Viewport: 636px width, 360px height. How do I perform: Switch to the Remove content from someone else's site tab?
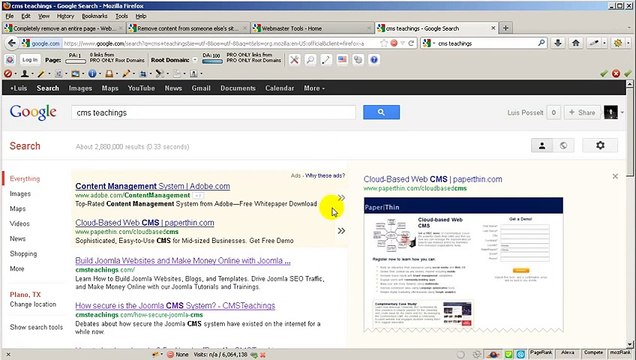tap(187, 28)
